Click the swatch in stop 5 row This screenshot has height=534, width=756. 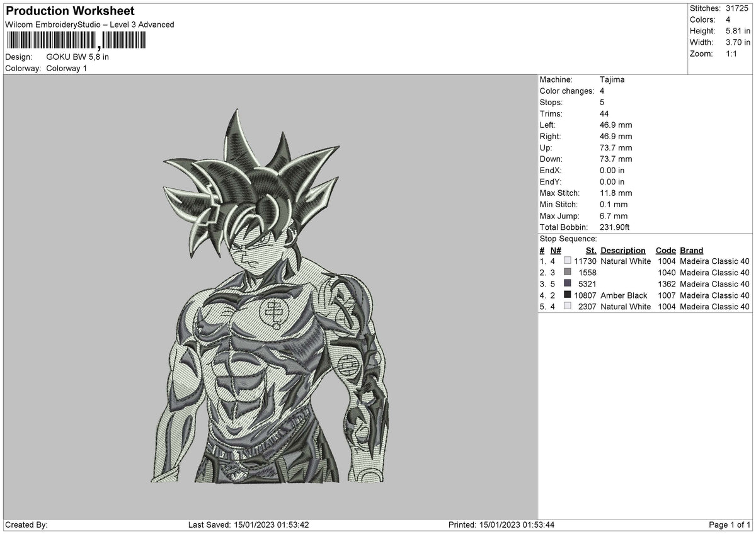click(x=568, y=306)
